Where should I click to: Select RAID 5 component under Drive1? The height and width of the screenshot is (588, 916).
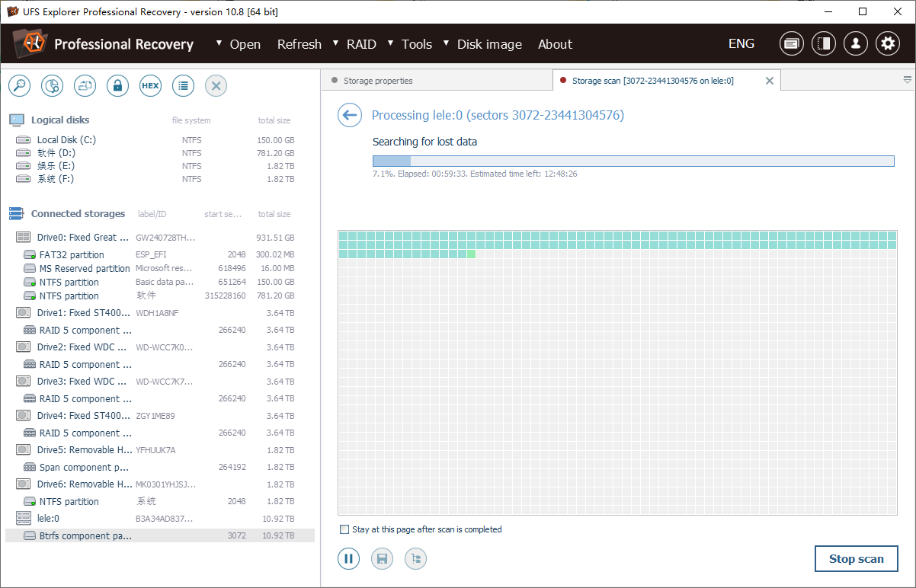(160, 330)
